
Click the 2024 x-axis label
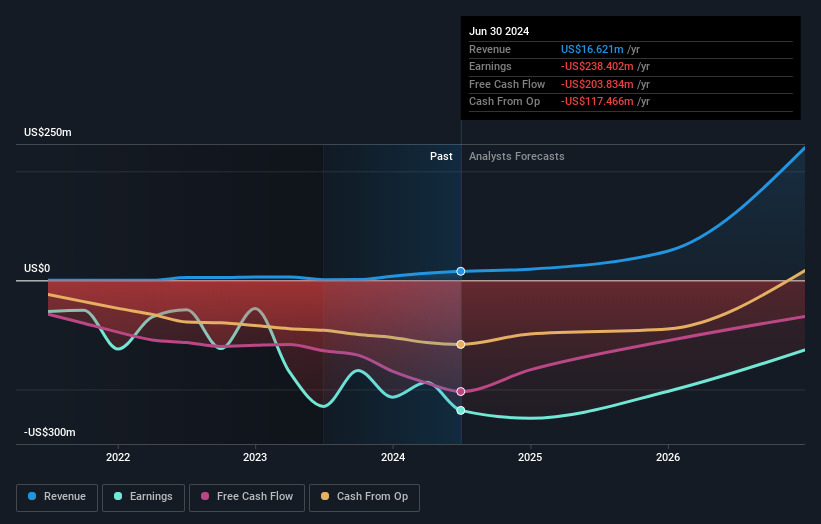tap(393, 457)
